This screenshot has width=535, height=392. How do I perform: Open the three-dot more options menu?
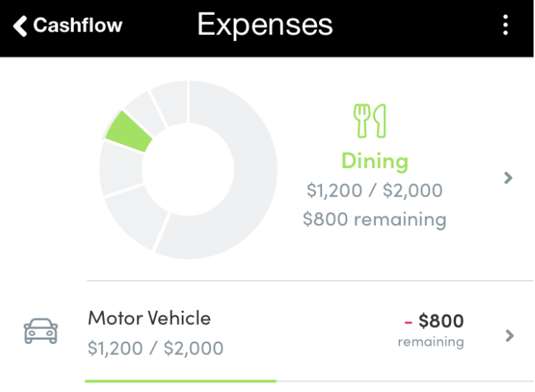[x=506, y=26]
